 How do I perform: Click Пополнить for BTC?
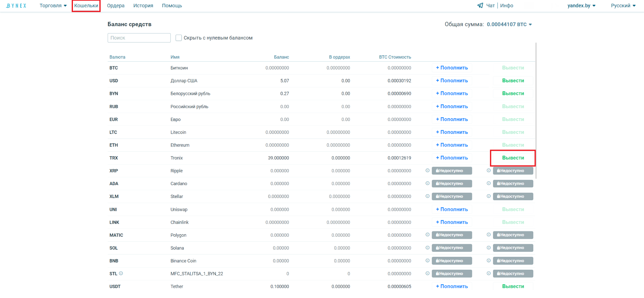(x=452, y=68)
